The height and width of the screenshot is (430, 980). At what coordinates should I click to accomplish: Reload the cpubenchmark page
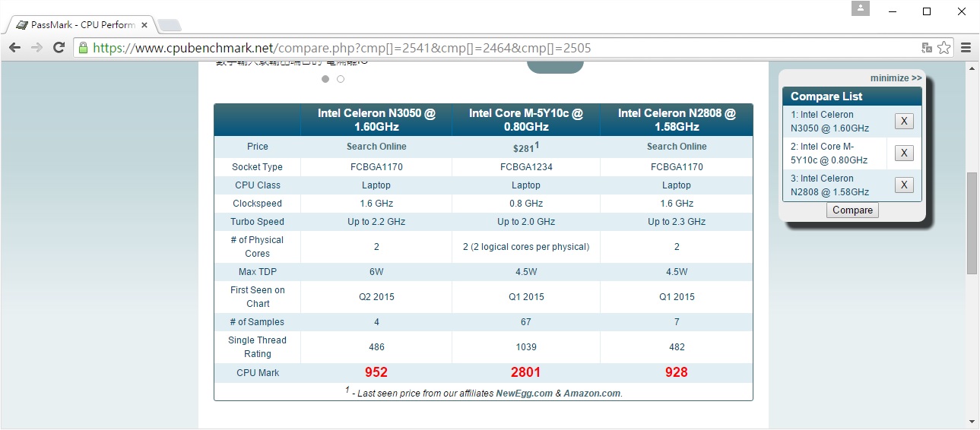[x=59, y=47]
